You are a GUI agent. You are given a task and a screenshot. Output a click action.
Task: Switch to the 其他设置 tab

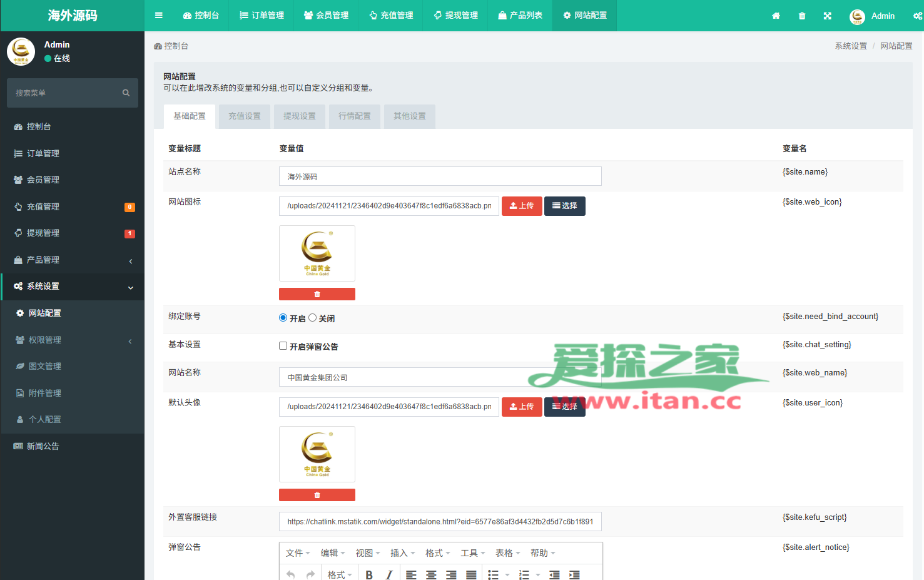coord(410,116)
